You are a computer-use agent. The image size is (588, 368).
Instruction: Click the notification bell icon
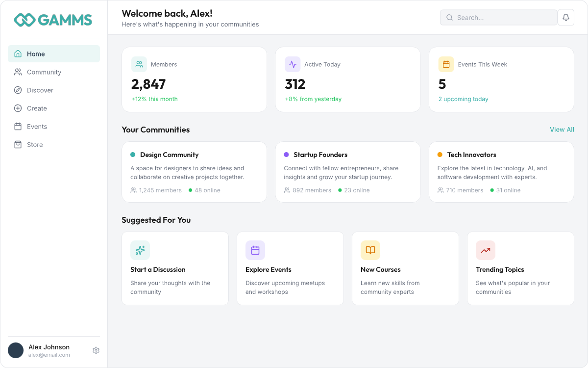[565, 17]
